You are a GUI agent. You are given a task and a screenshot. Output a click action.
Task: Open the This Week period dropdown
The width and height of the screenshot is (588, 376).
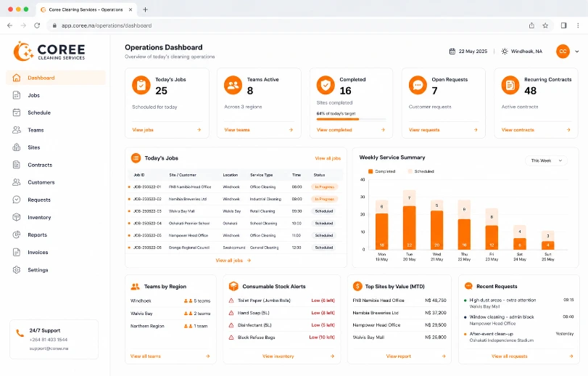(546, 160)
